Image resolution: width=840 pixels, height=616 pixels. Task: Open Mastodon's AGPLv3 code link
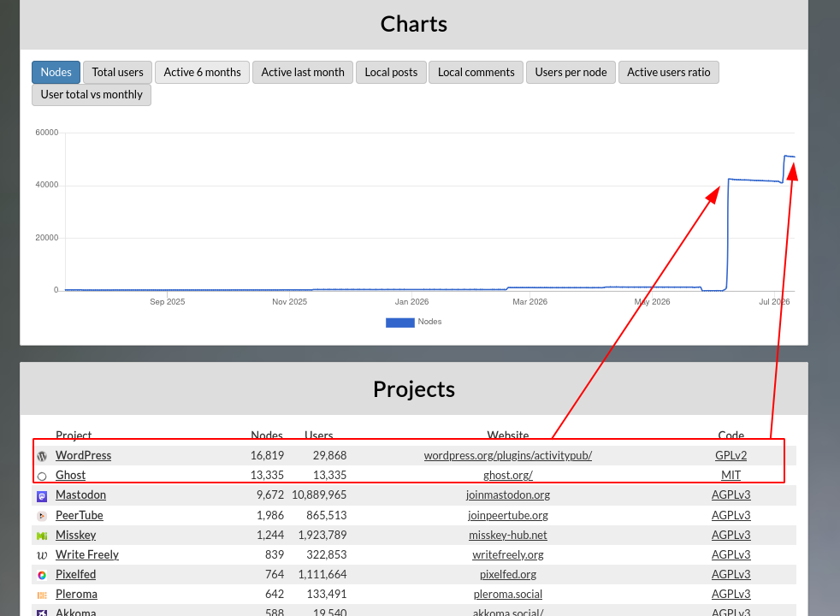click(x=731, y=495)
